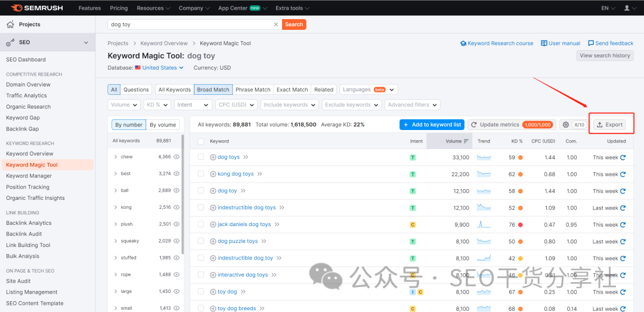
Task: Click transactional intent badge for dog toys
Action: 413,157
